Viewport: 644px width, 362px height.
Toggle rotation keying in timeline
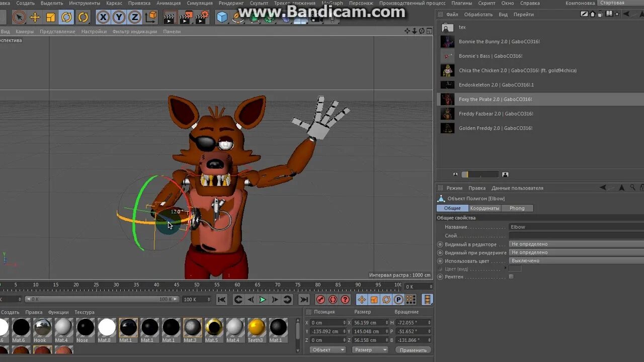coord(386,300)
